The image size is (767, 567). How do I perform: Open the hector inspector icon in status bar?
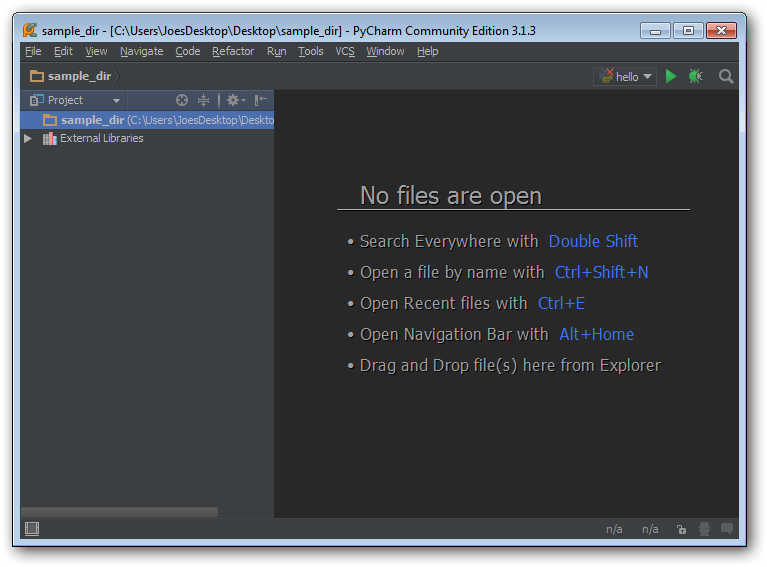704,529
